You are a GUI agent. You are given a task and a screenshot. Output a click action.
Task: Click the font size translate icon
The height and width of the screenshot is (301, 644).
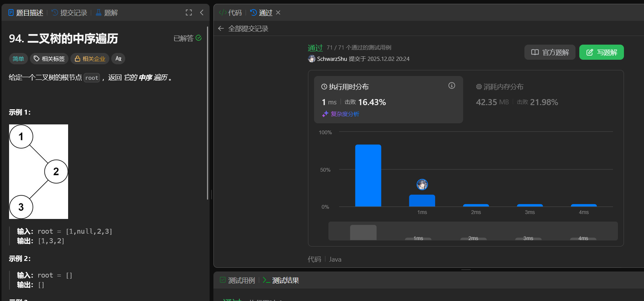(x=118, y=59)
